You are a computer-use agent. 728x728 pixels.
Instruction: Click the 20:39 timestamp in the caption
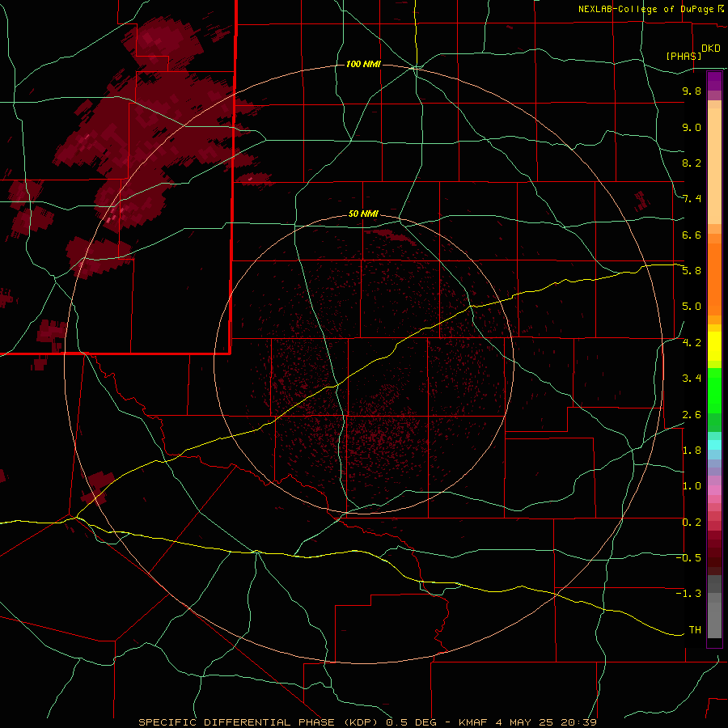tap(578, 722)
